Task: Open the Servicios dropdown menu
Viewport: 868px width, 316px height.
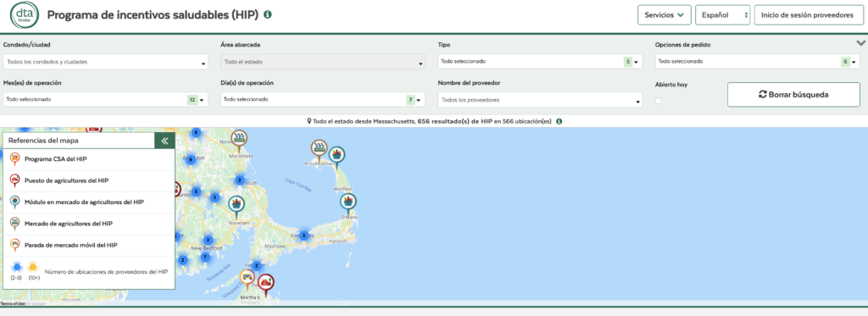Action: pyautogui.click(x=665, y=15)
